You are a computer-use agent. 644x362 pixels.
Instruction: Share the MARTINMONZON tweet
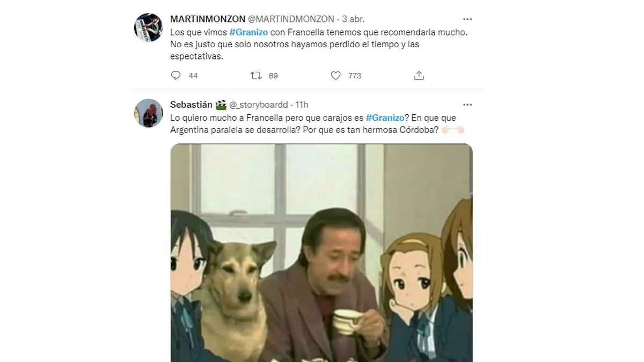[419, 76]
